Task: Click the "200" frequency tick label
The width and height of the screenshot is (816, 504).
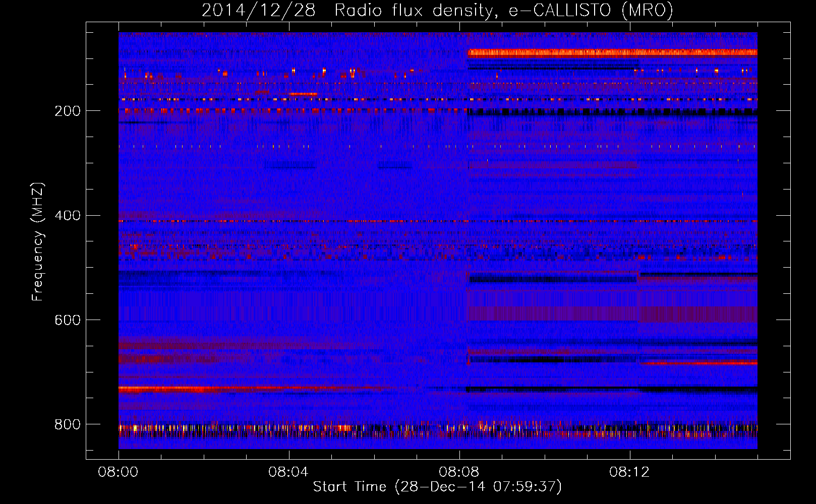Action: [68, 111]
